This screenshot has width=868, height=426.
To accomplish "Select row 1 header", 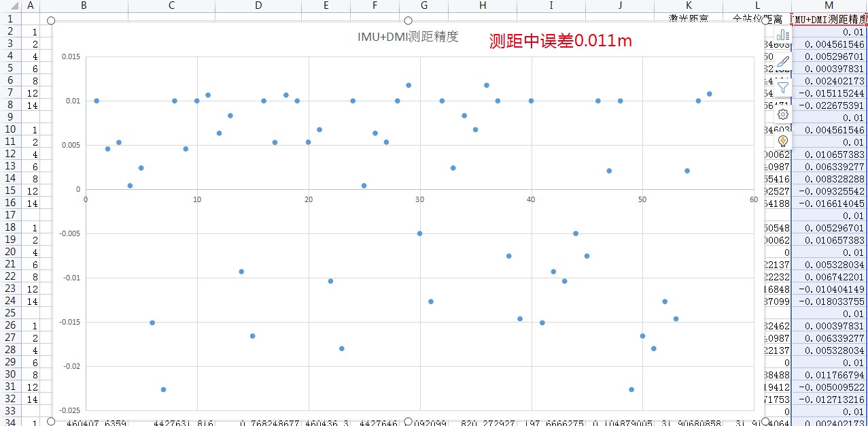I will coord(10,19).
